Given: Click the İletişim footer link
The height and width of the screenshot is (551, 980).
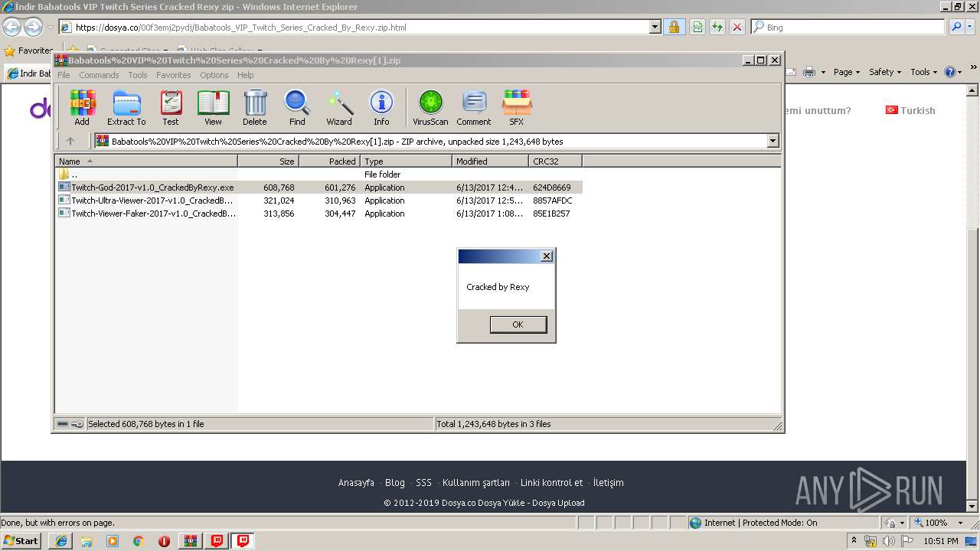Looking at the screenshot, I should click(x=609, y=483).
